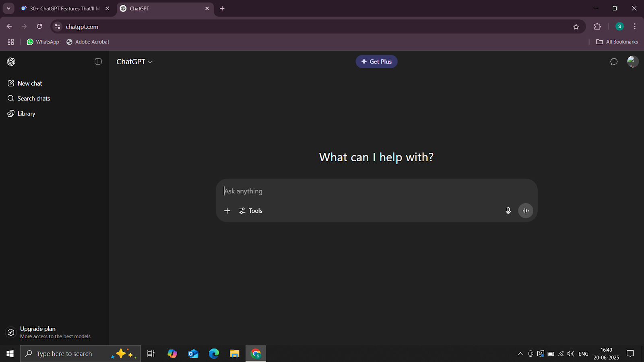Viewport: 644px width, 362px height.
Task: Open the All Bookmarks folder
Action: click(x=617, y=42)
